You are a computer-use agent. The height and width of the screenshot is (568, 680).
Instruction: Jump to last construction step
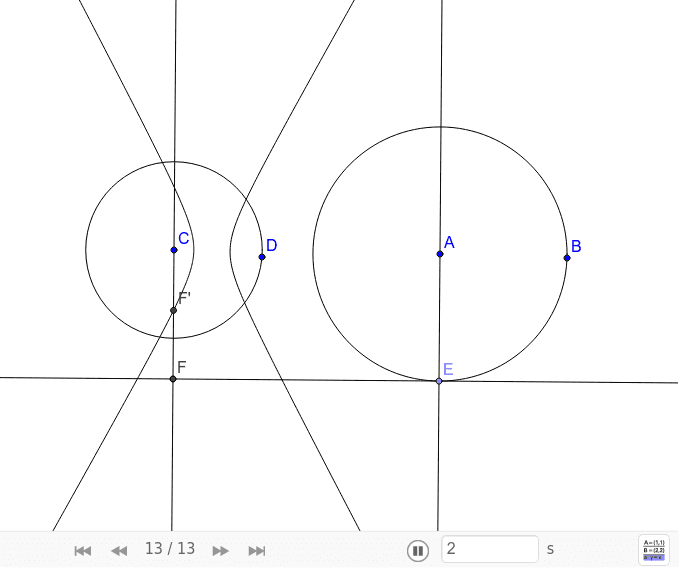tap(257, 551)
